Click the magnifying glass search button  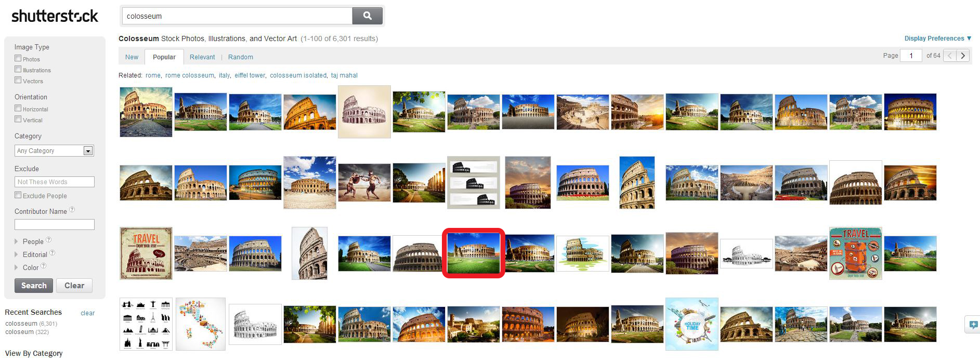(x=368, y=16)
